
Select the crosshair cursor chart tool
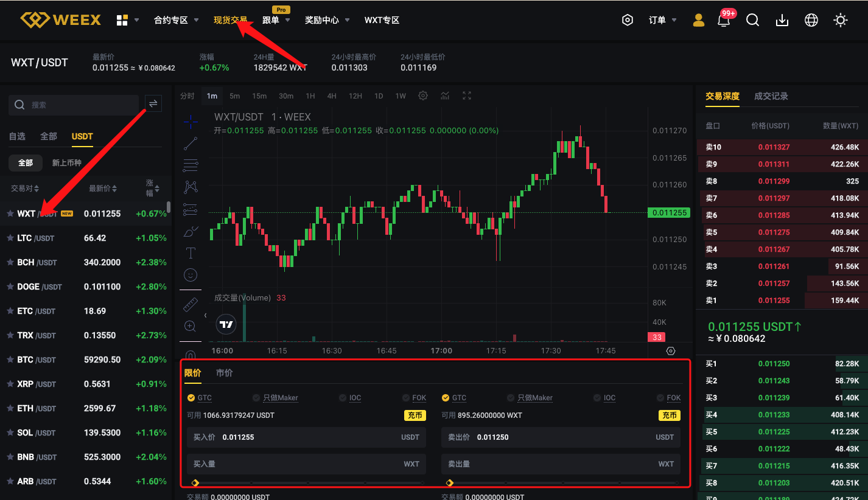(191, 121)
